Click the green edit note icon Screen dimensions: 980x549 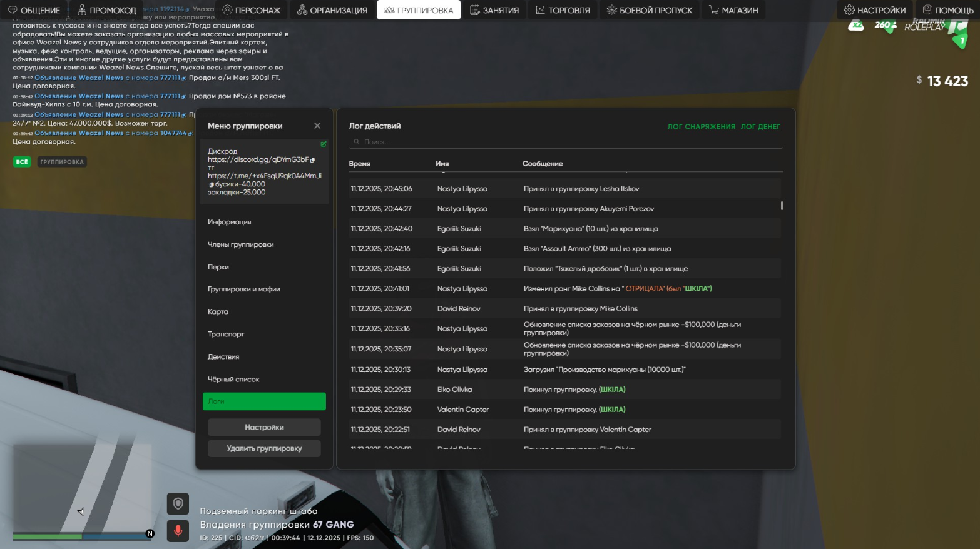324,144
